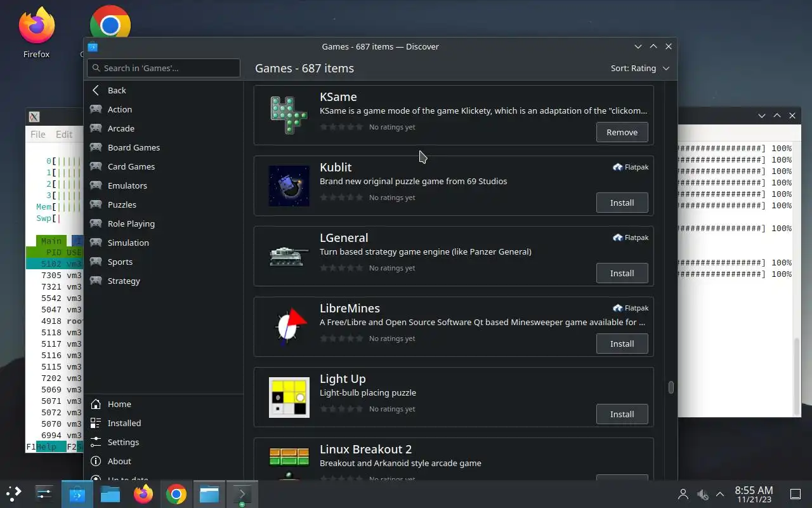Open the LibreMines title
812x508 pixels.
(x=350, y=308)
